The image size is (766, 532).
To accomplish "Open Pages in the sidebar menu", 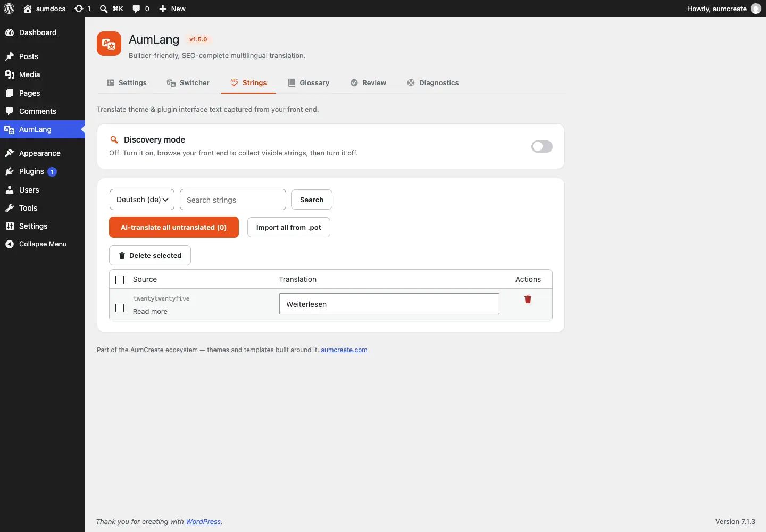I will [43, 93].
